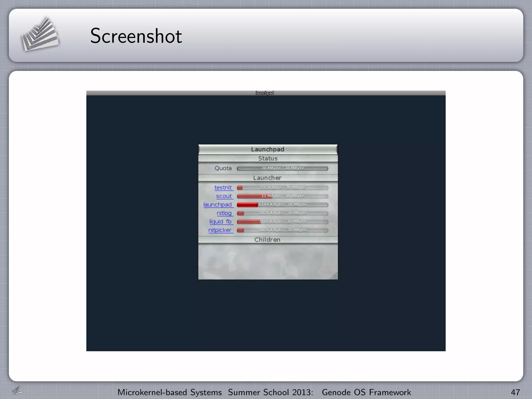Launch the nitpicker entry
Image resolution: width=532 pixels, height=399 pixels.
pyautogui.click(x=220, y=230)
